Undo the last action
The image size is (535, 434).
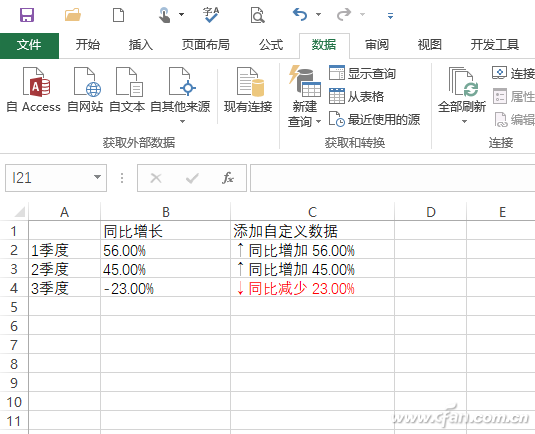point(300,14)
